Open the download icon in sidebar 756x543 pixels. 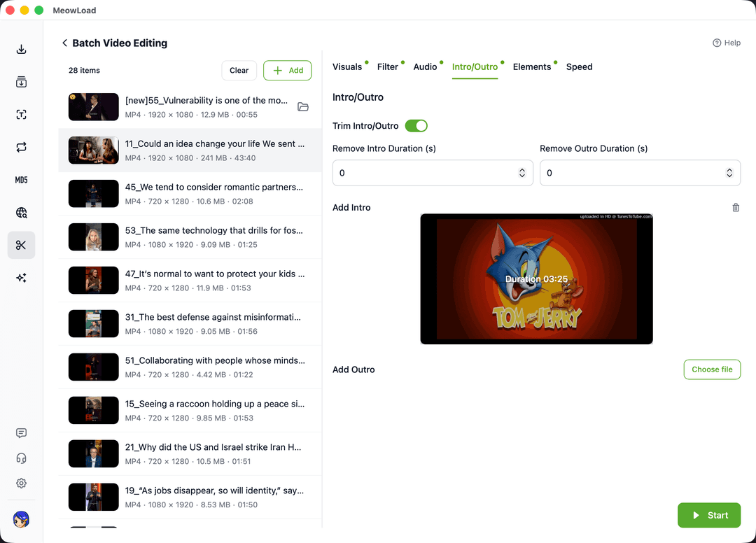click(x=21, y=49)
